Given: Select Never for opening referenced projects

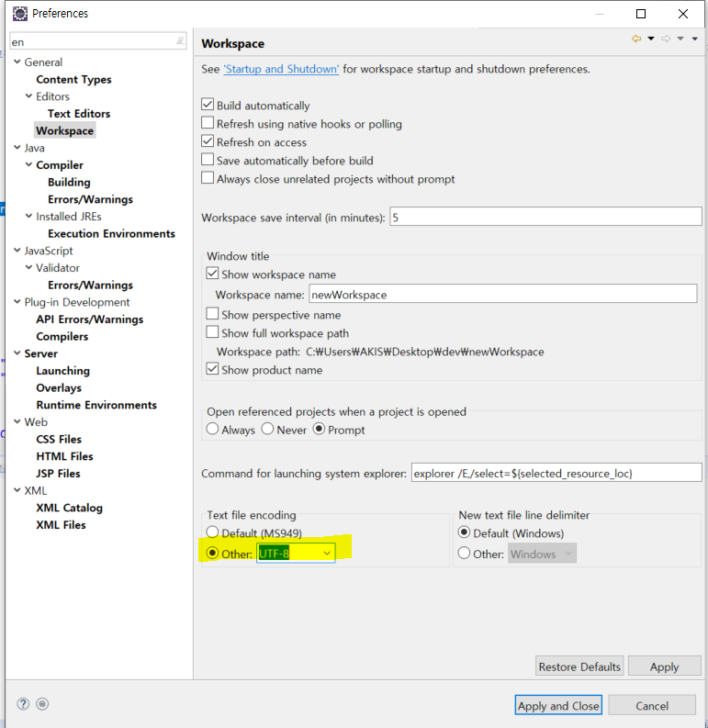Looking at the screenshot, I should [267, 429].
